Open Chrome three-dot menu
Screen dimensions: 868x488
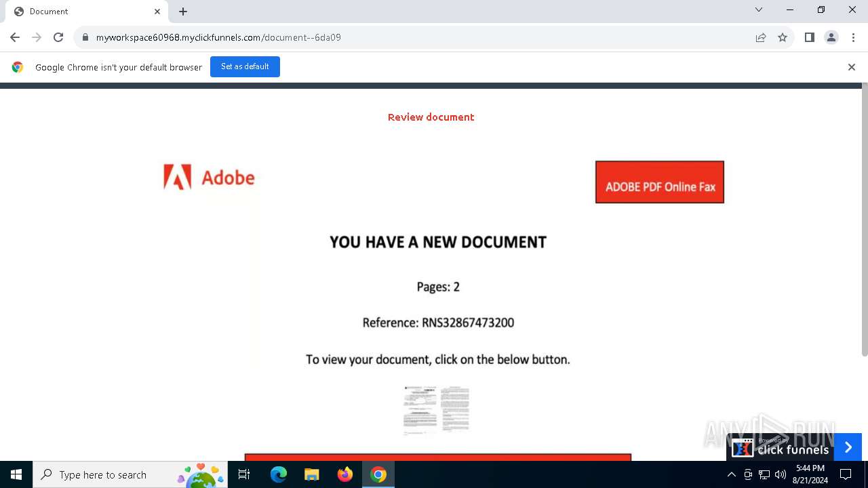point(853,37)
